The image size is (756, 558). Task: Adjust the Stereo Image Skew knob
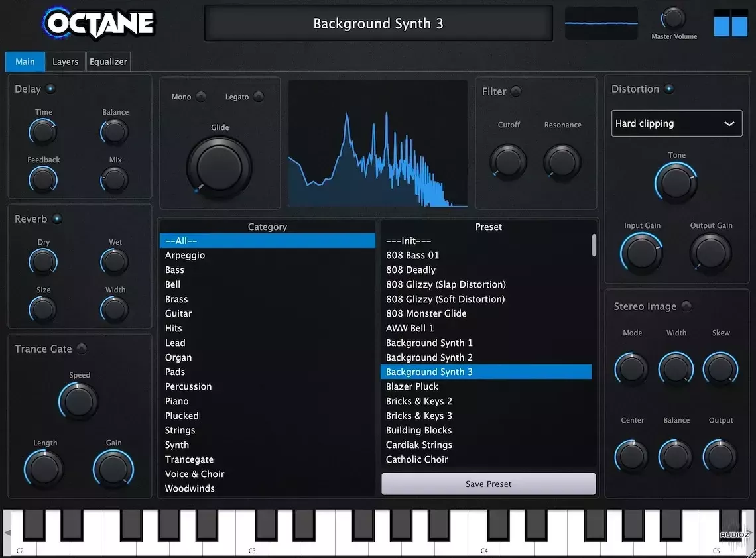720,368
